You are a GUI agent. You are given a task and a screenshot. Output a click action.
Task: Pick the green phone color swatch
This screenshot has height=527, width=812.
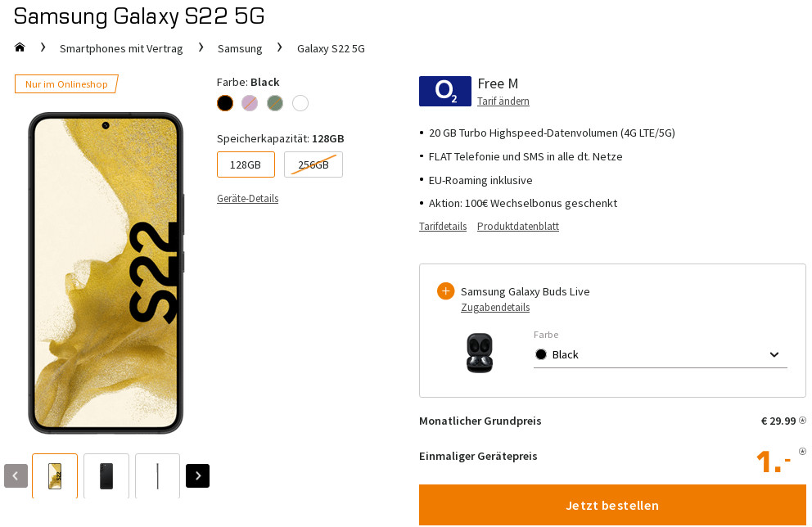pos(275,103)
